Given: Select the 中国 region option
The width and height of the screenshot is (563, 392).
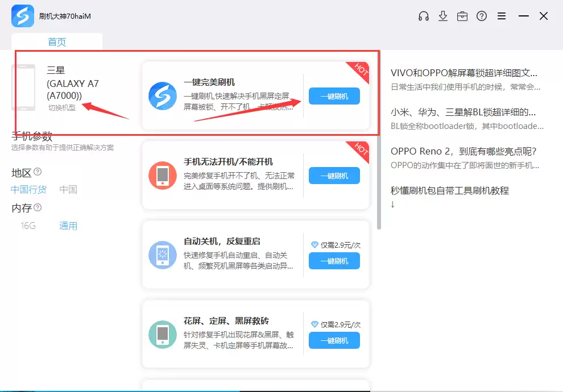Looking at the screenshot, I should (x=68, y=189).
